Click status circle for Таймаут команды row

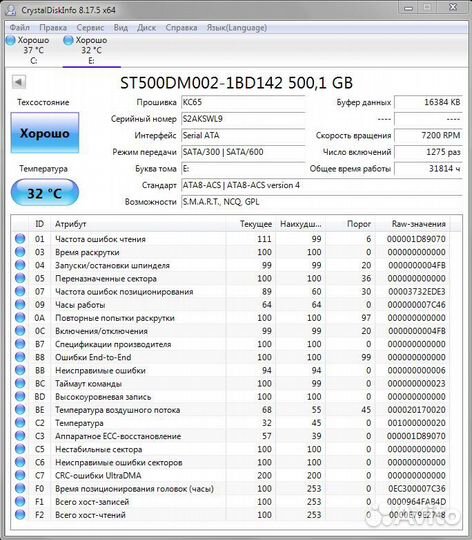coord(20,383)
